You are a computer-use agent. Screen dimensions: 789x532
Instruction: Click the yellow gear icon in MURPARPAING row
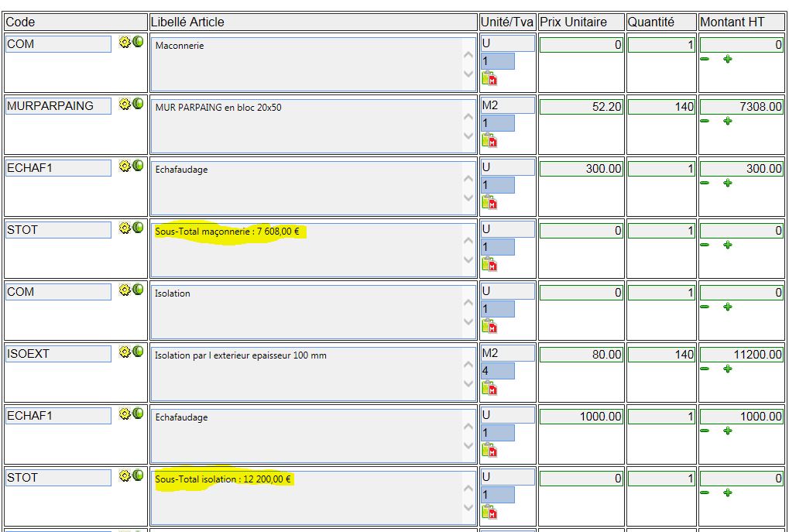(125, 104)
